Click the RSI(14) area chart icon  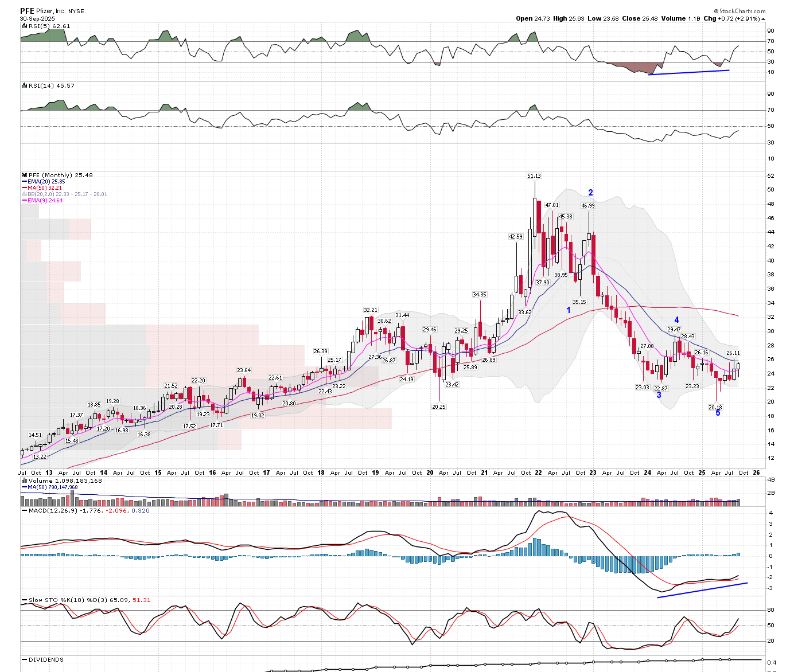pos(24,86)
